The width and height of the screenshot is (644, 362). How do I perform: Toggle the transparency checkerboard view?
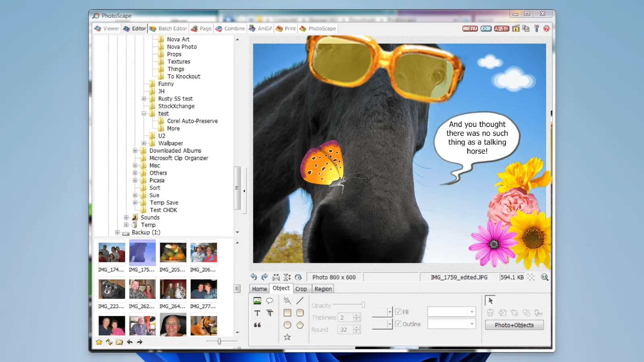[x=531, y=277]
